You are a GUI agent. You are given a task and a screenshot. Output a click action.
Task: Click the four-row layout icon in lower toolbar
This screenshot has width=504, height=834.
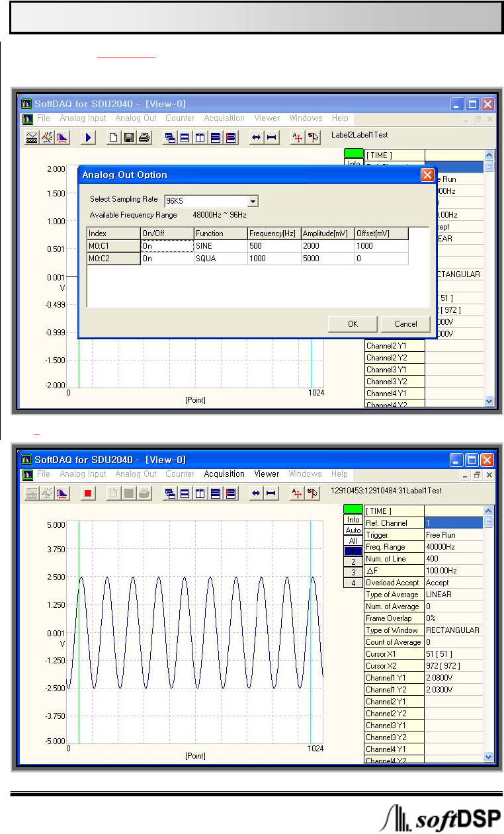(x=216, y=493)
